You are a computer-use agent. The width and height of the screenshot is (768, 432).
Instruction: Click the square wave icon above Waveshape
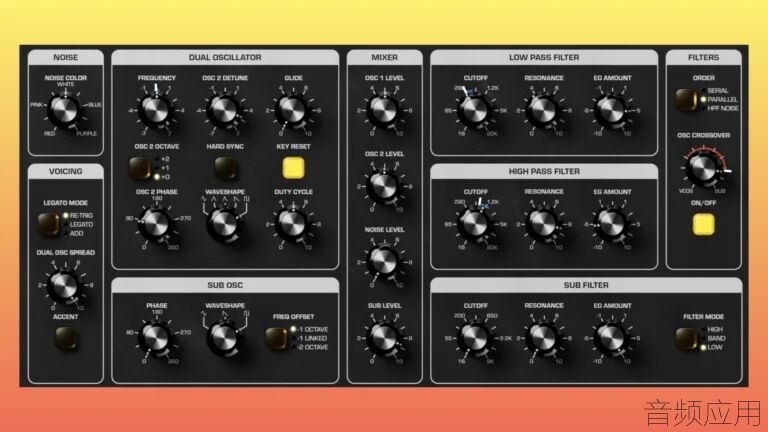[247, 199]
